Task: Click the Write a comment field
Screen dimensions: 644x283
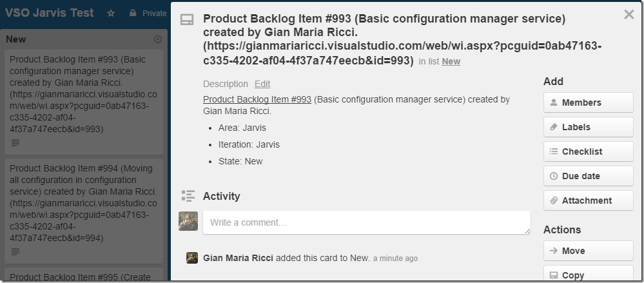Action: (366, 222)
